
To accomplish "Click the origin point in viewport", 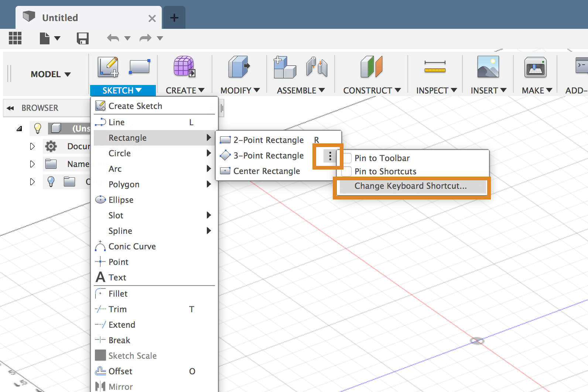I will point(477,341).
